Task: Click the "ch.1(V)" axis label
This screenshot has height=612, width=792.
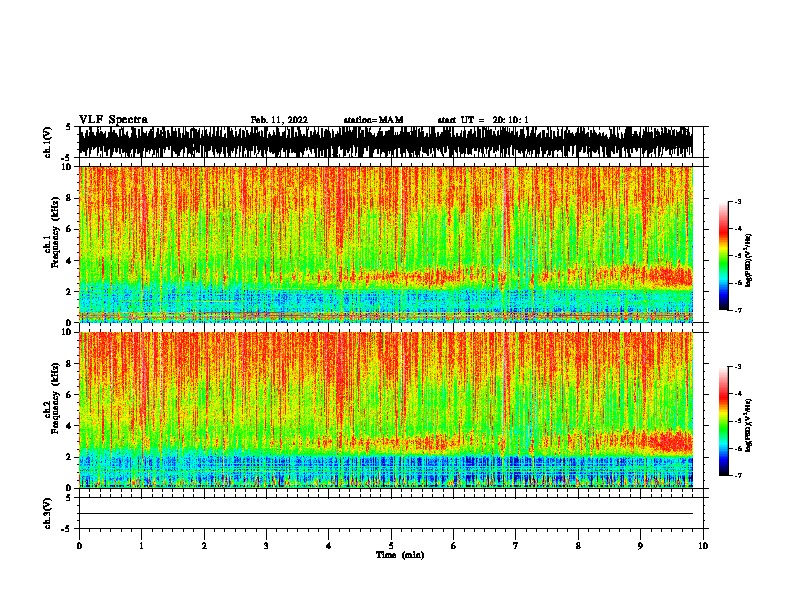Action: pos(48,142)
